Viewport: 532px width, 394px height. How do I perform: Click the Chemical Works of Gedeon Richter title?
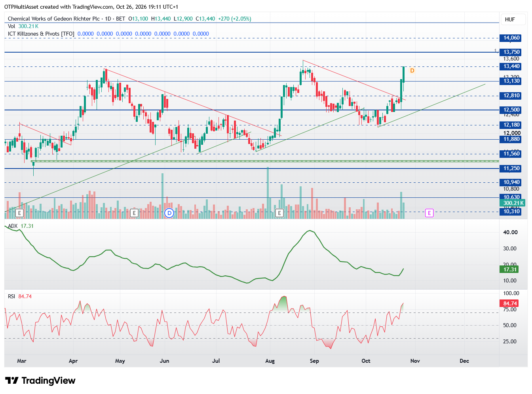click(x=54, y=19)
